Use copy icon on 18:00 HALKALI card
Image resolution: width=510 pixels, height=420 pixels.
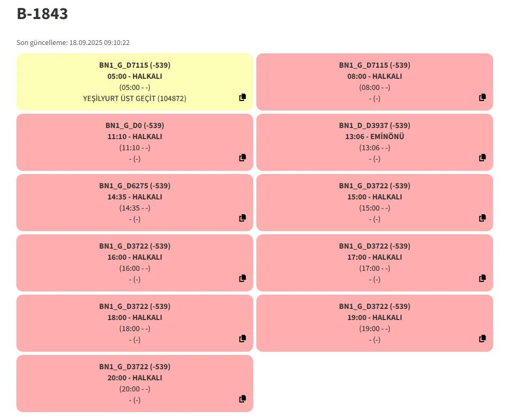(243, 339)
